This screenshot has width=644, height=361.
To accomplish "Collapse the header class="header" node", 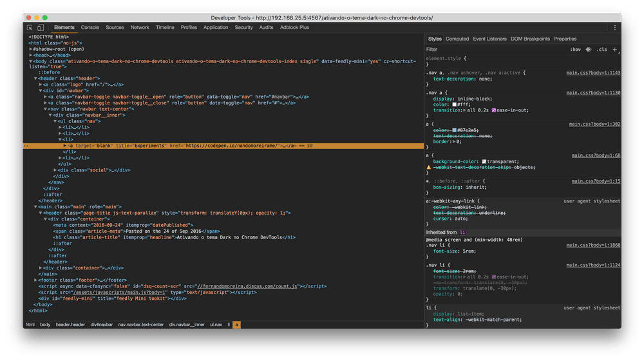I will [35, 78].
